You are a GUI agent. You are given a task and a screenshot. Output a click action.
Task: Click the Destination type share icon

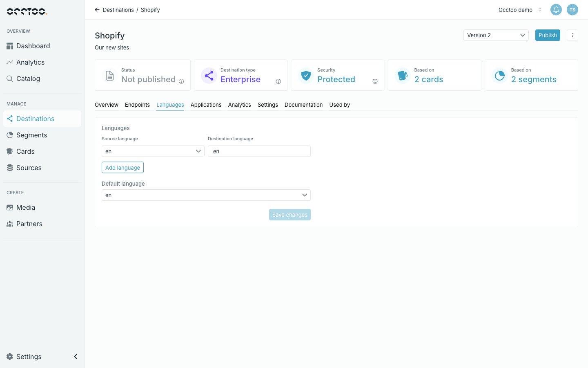click(x=209, y=76)
